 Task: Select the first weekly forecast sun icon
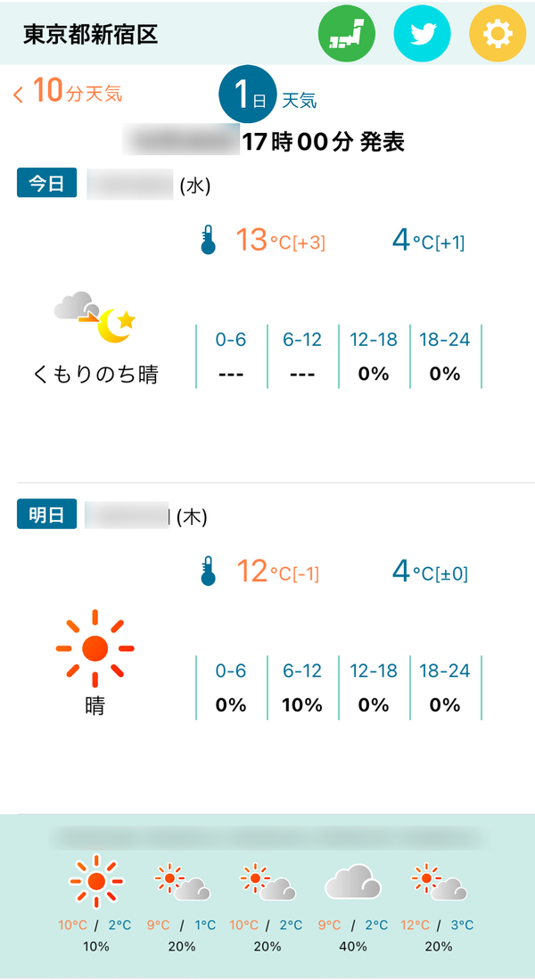tap(96, 881)
